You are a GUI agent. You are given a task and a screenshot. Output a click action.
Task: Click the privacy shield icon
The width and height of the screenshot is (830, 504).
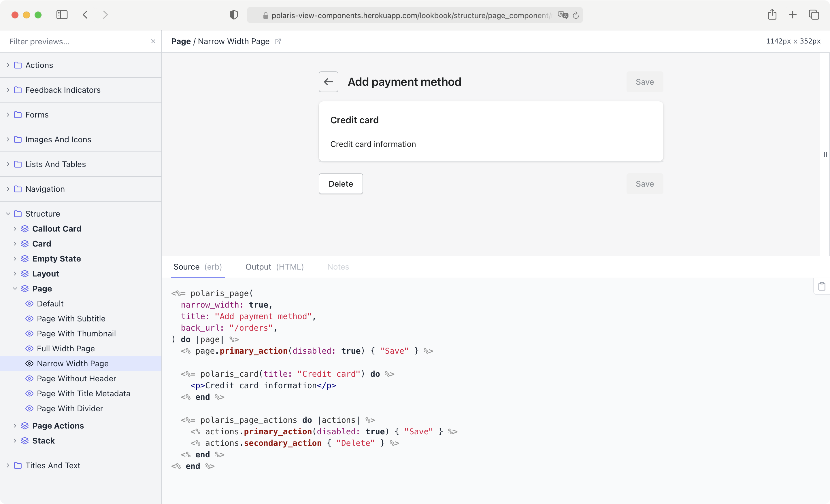coord(234,15)
